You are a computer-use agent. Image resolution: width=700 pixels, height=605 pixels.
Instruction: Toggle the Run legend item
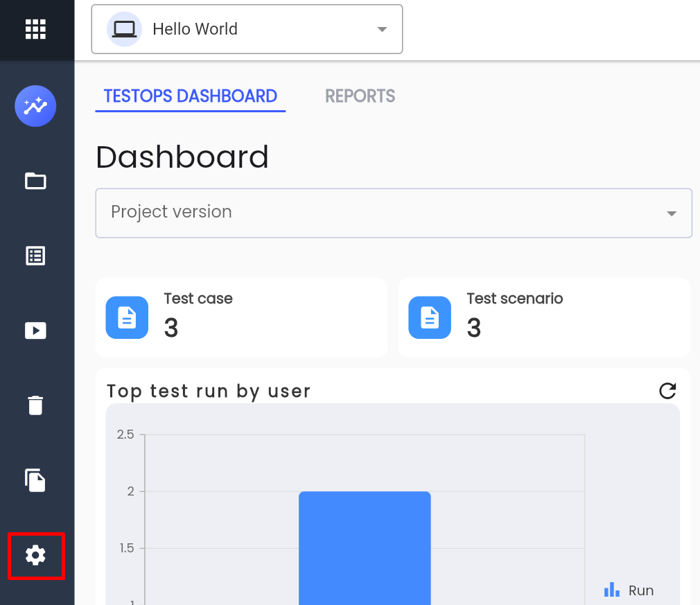(x=629, y=590)
